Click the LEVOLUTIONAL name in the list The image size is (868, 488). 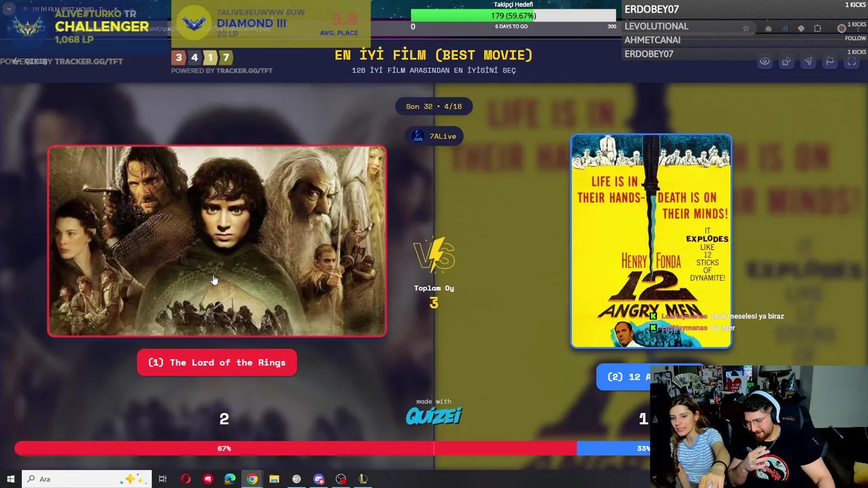656,26
